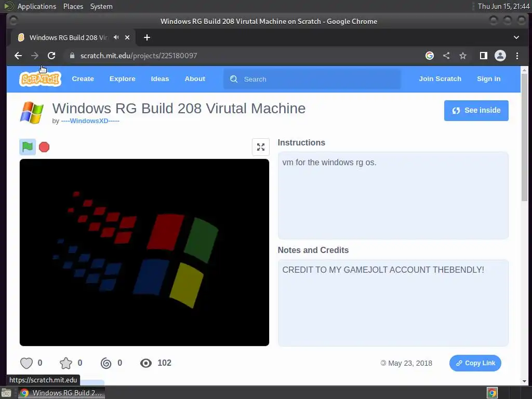Open the Create menu item
This screenshot has width=532, height=399.
pos(83,79)
